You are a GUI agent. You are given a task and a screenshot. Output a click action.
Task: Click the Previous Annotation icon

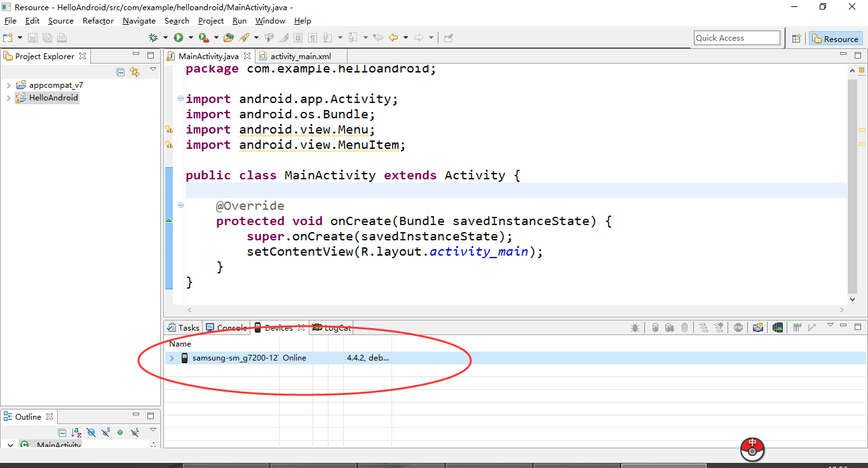[352, 38]
